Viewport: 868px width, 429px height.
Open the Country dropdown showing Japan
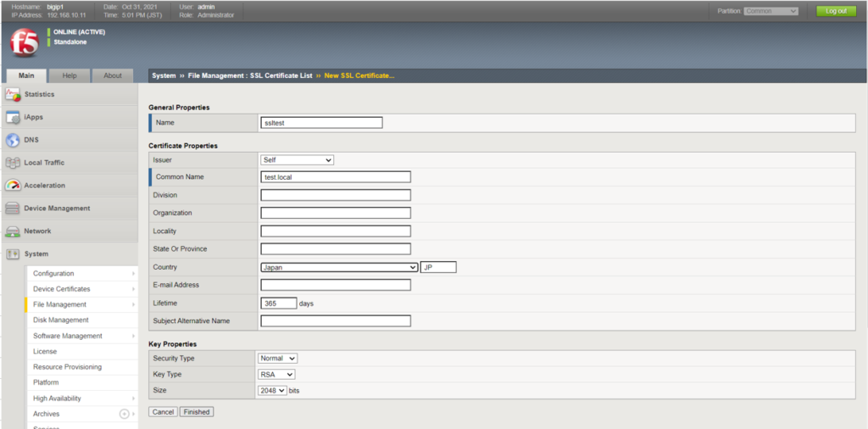pos(339,267)
